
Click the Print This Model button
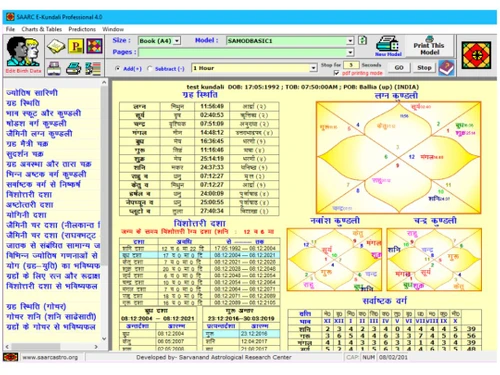[429, 46]
